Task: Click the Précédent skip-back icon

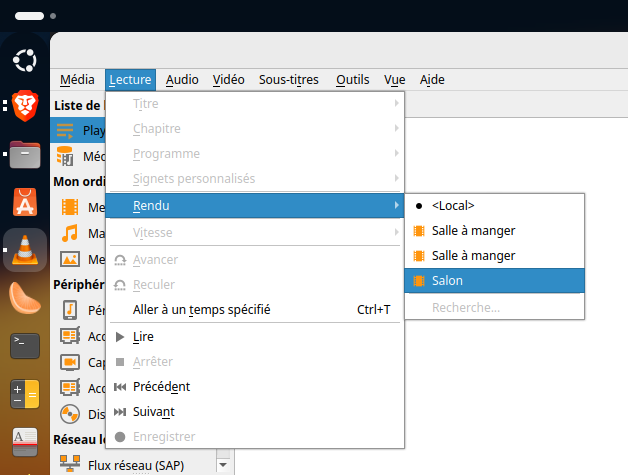Action: click(x=120, y=387)
